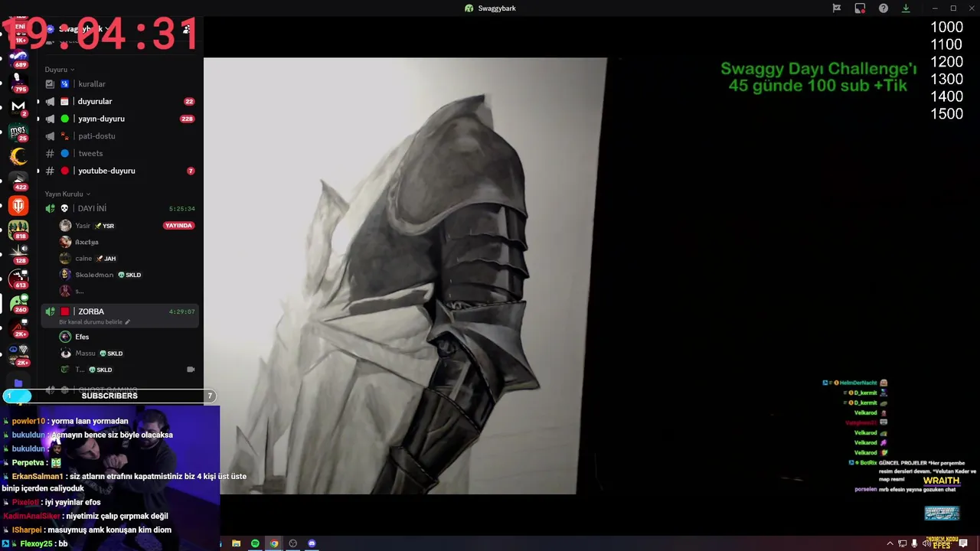Collapse the Duyuru category

click(x=60, y=70)
